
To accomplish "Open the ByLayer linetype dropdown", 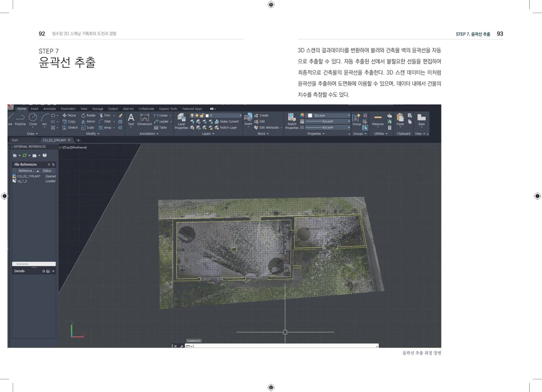I will [328, 127].
